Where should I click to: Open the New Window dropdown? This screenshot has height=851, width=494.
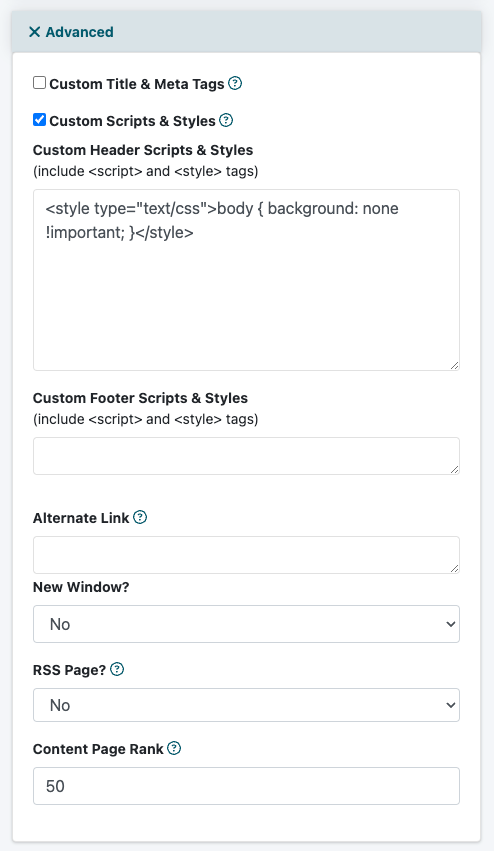246,624
